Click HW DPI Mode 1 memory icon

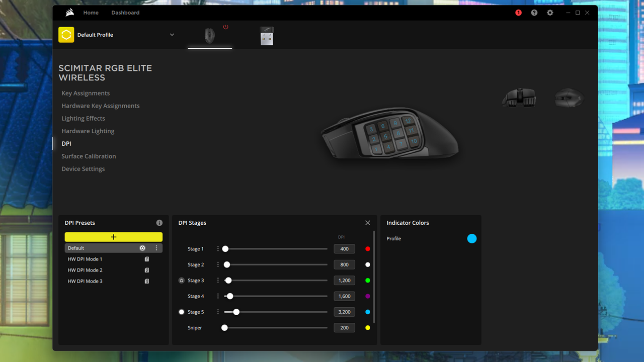[x=147, y=259]
